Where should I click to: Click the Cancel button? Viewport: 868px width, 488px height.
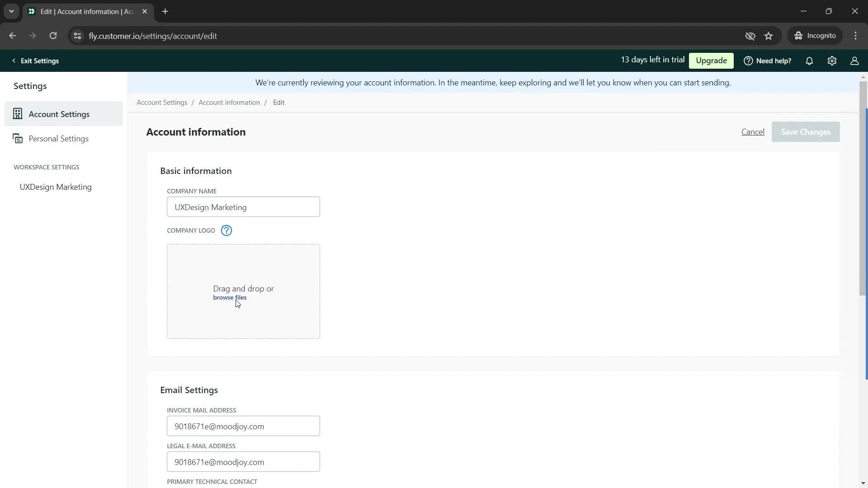(753, 131)
